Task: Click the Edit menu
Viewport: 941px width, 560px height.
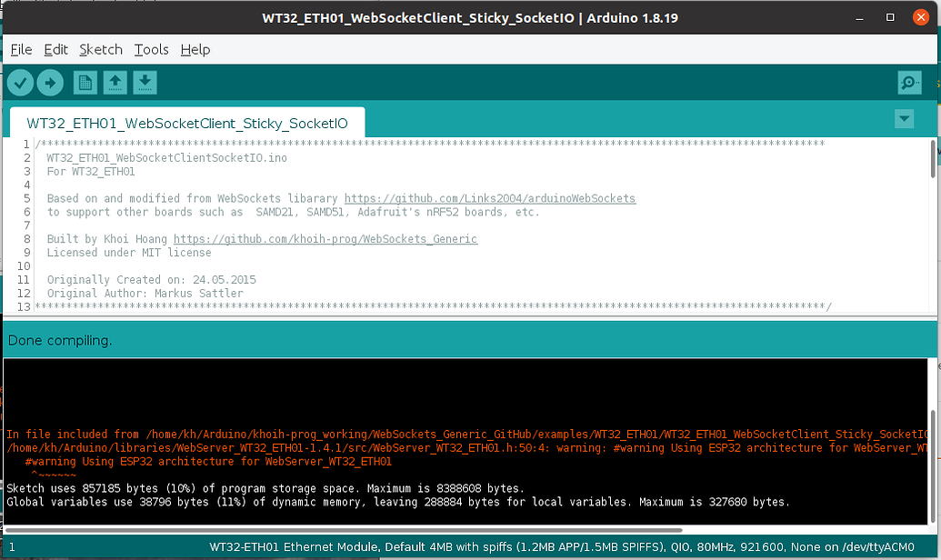Action: [x=55, y=49]
